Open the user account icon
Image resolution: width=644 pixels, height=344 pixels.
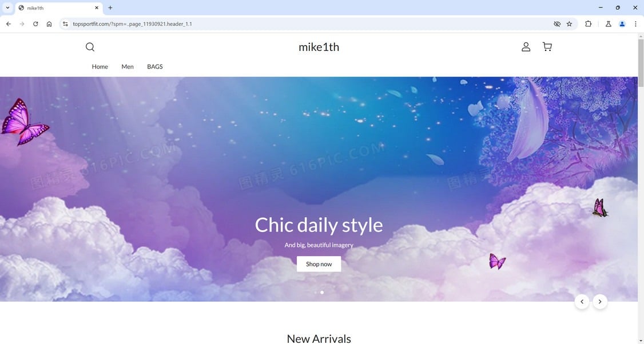pos(526,47)
